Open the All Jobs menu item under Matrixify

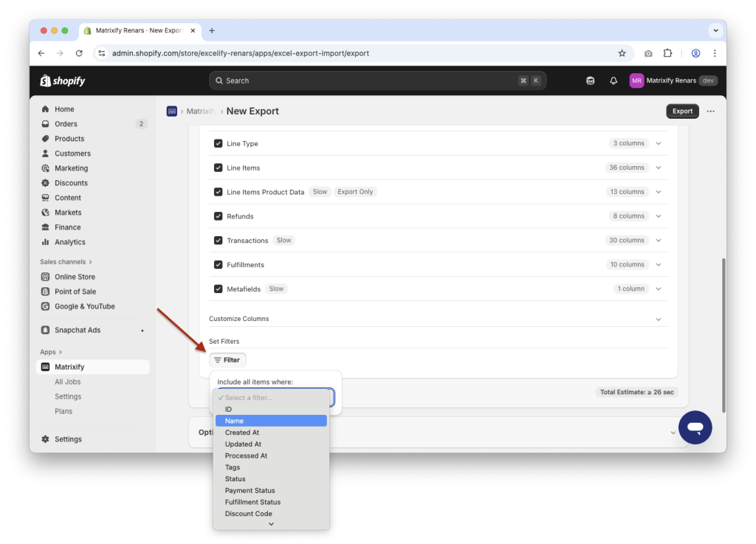point(69,382)
